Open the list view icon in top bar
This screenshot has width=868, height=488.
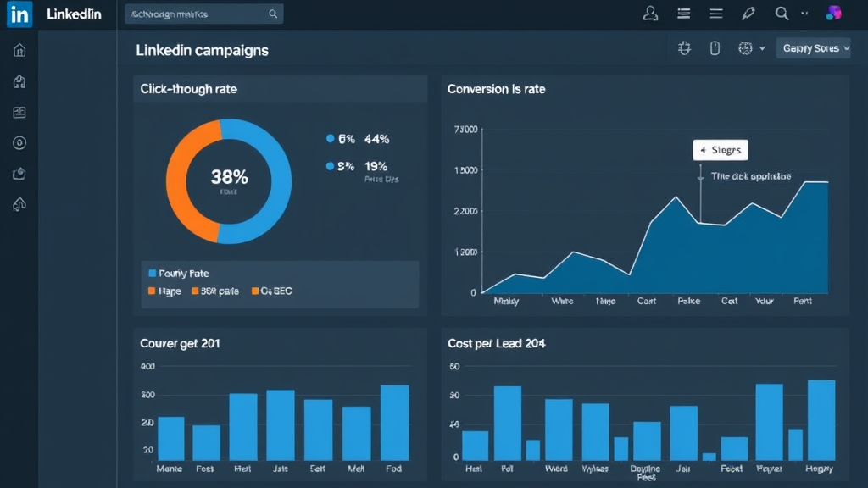coord(685,14)
